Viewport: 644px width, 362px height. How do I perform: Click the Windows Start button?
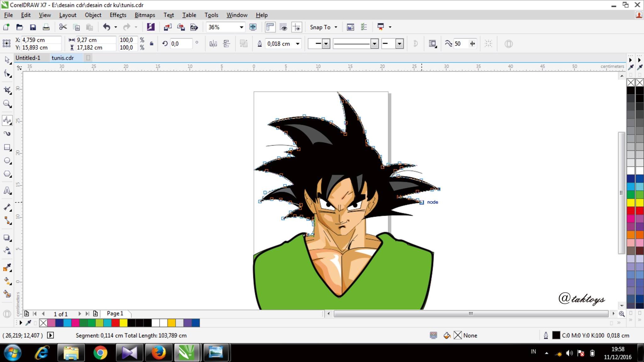click(12, 353)
